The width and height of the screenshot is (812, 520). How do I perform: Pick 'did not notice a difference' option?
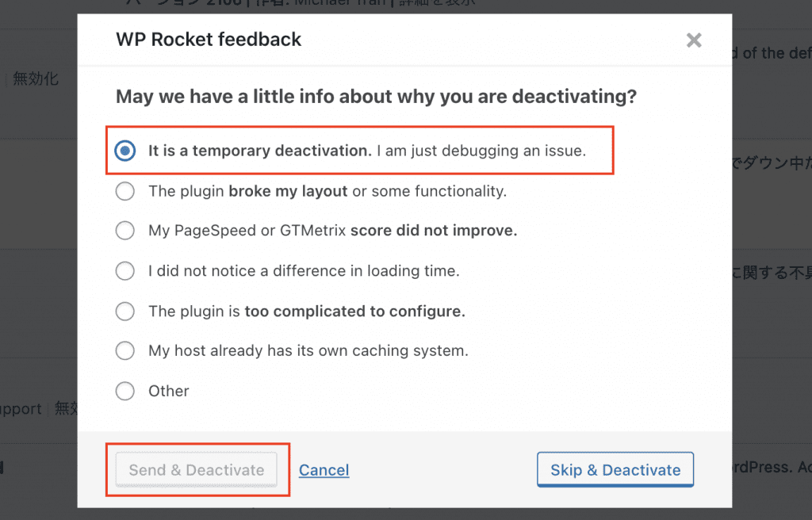point(124,271)
